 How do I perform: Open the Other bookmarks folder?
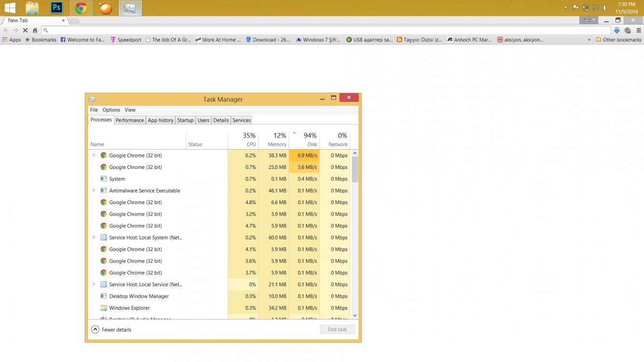(x=618, y=40)
